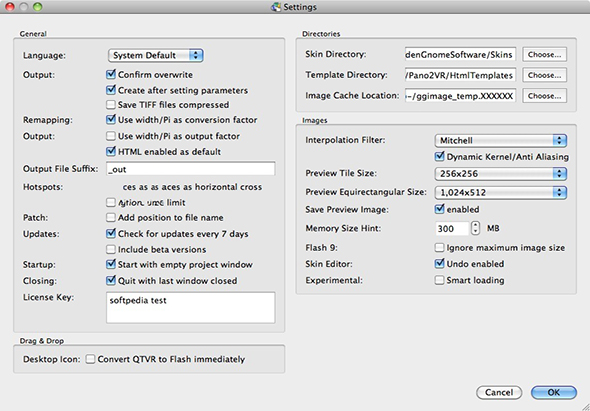Toggle HTML enabled as default
This screenshot has width=590, height=411.
click(x=111, y=151)
